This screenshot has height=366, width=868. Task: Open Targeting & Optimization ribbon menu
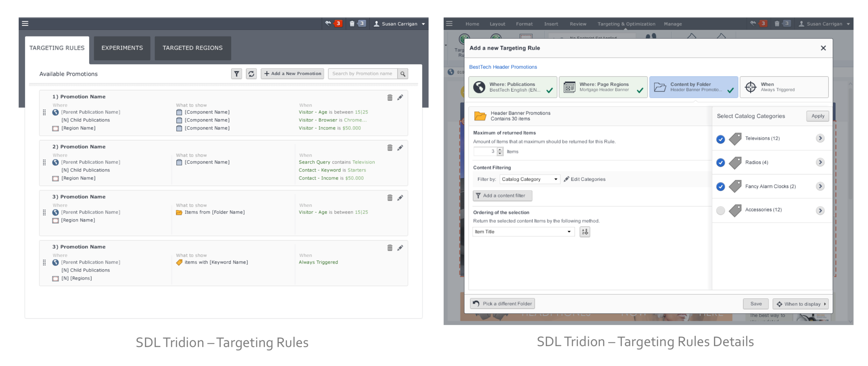(626, 24)
